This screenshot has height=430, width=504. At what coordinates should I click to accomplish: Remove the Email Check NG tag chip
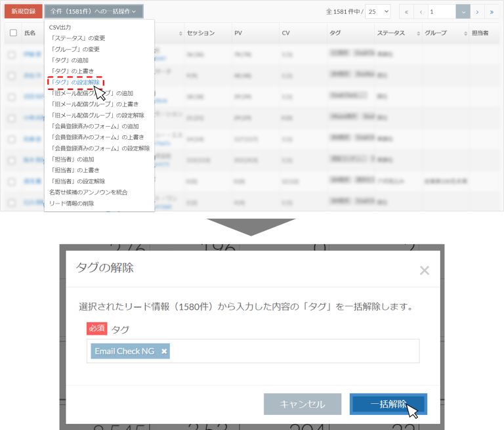164,351
